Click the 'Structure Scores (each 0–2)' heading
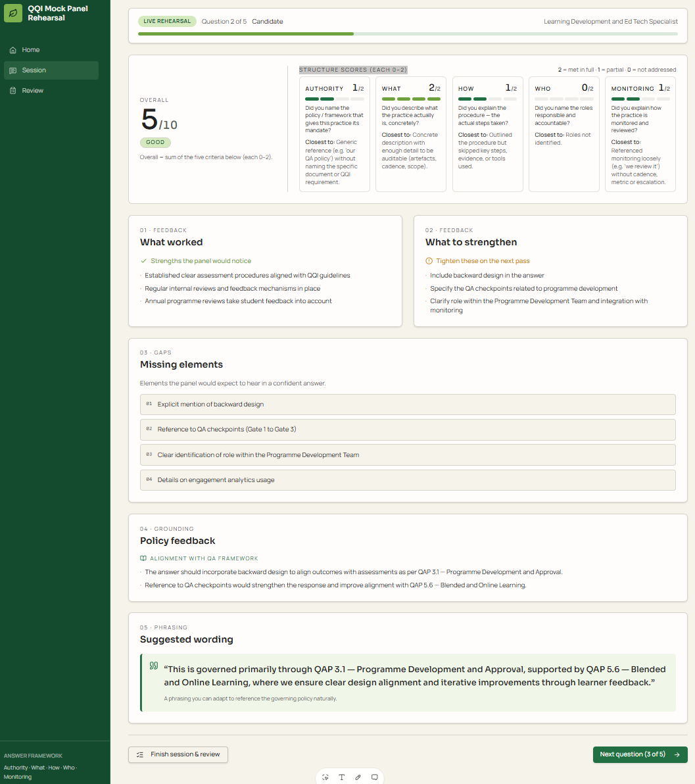This screenshot has height=784, width=695. [x=353, y=70]
